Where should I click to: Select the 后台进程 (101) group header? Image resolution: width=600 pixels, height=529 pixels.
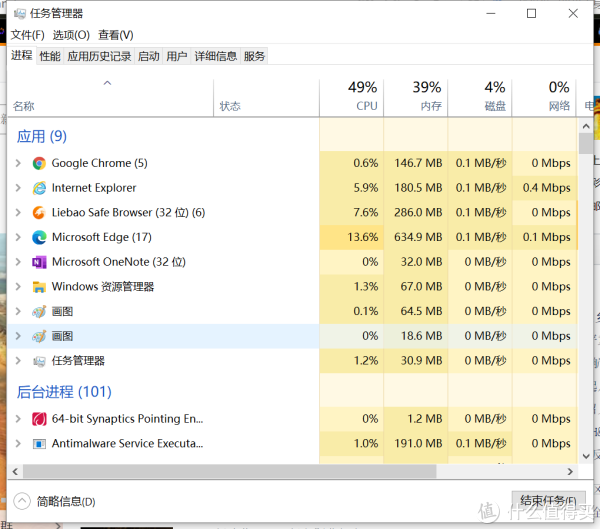(64, 392)
